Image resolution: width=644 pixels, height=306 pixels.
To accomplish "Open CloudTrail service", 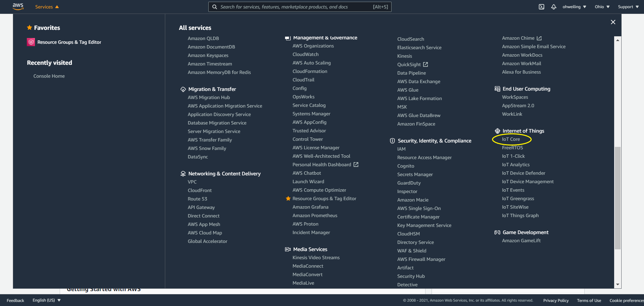I will 303,80.
